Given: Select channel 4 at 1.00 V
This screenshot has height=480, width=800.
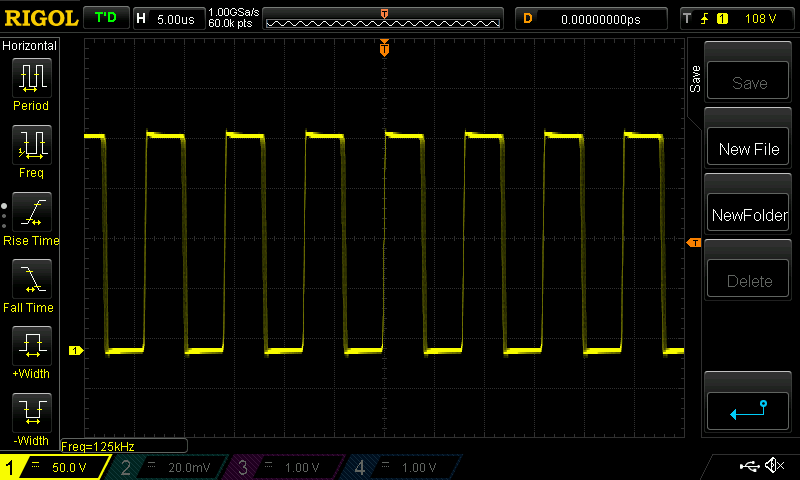Looking at the screenshot, I should (x=403, y=467).
